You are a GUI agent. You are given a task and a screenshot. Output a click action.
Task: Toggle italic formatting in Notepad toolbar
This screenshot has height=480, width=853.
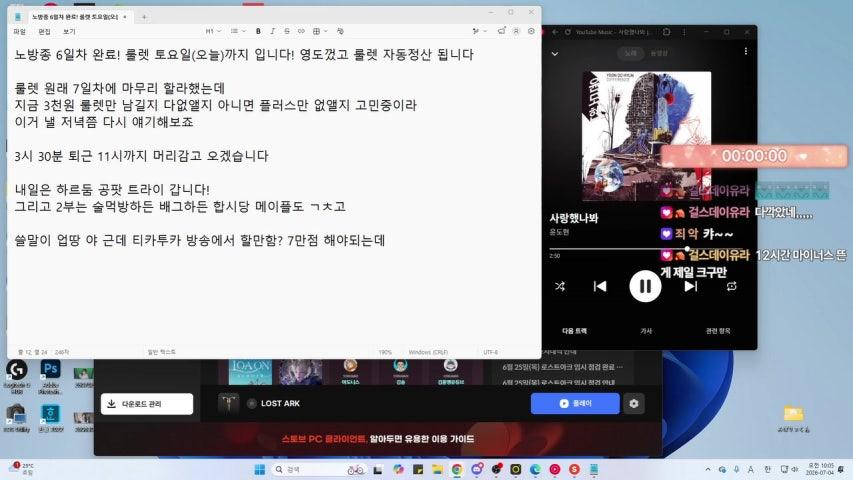(273, 32)
